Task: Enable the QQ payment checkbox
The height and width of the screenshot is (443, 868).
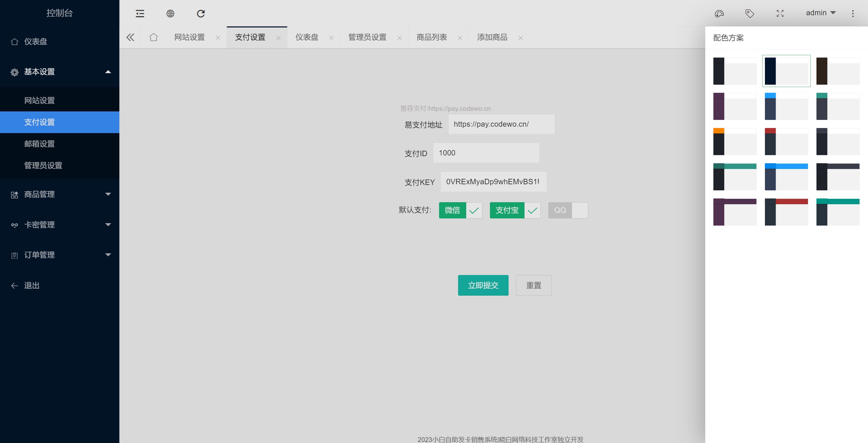Action: click(568, 210)
